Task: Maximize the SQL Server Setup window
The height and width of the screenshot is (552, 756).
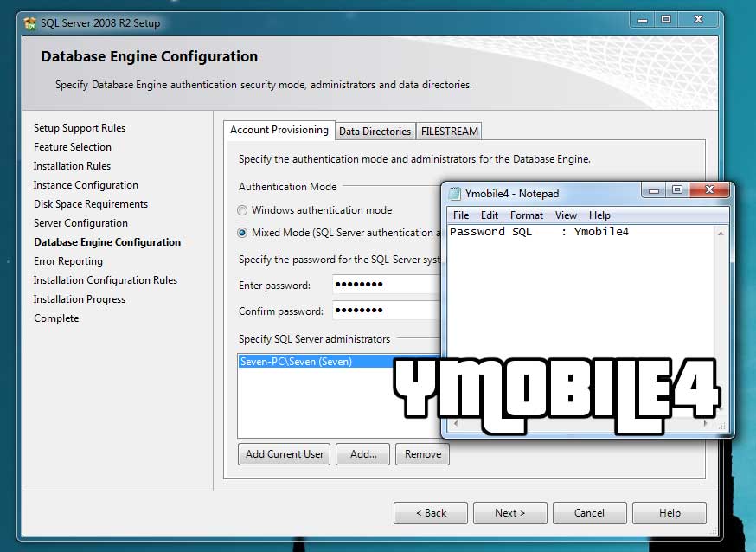Action: point(666,20)
